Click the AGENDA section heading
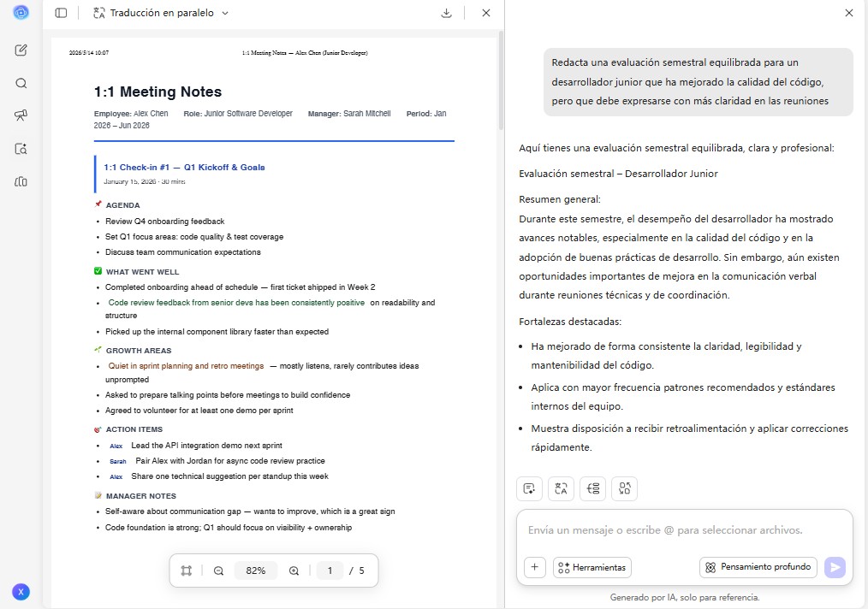 point(123,205)
